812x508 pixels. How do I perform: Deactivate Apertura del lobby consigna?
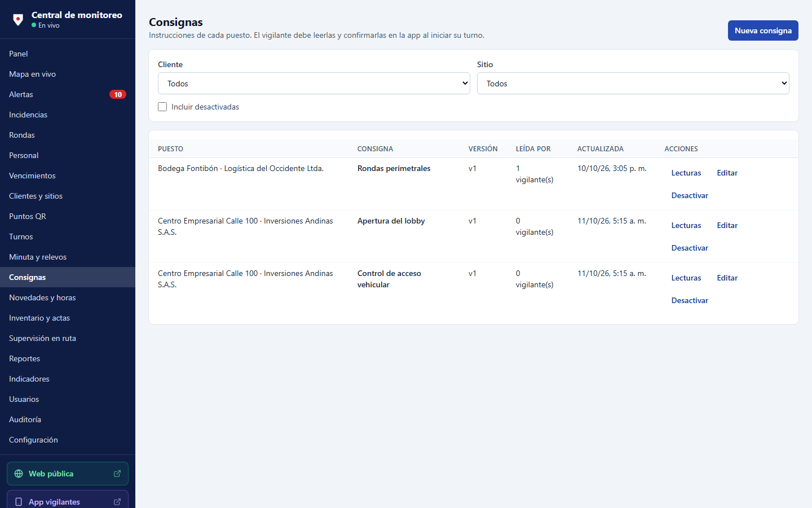(690, 248)
